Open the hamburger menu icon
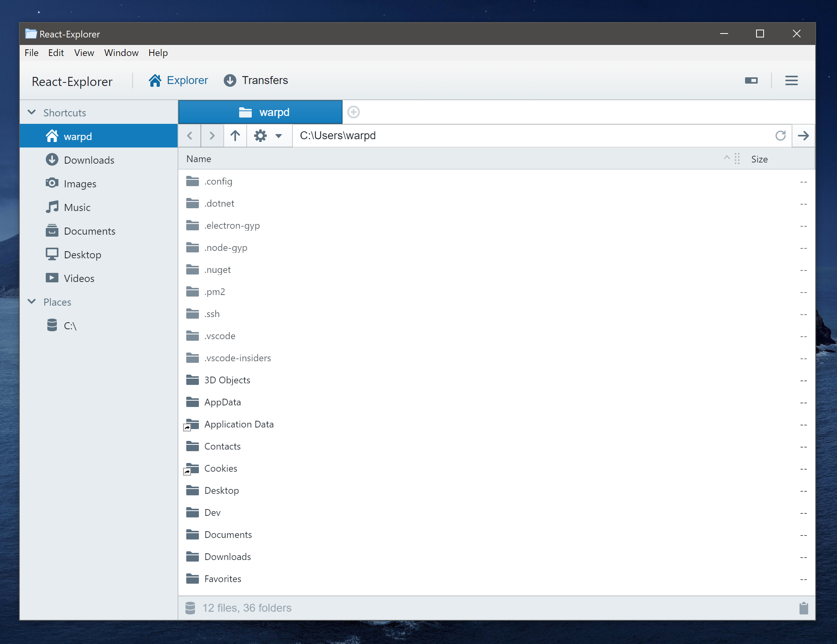 click(x=791, y=80)
